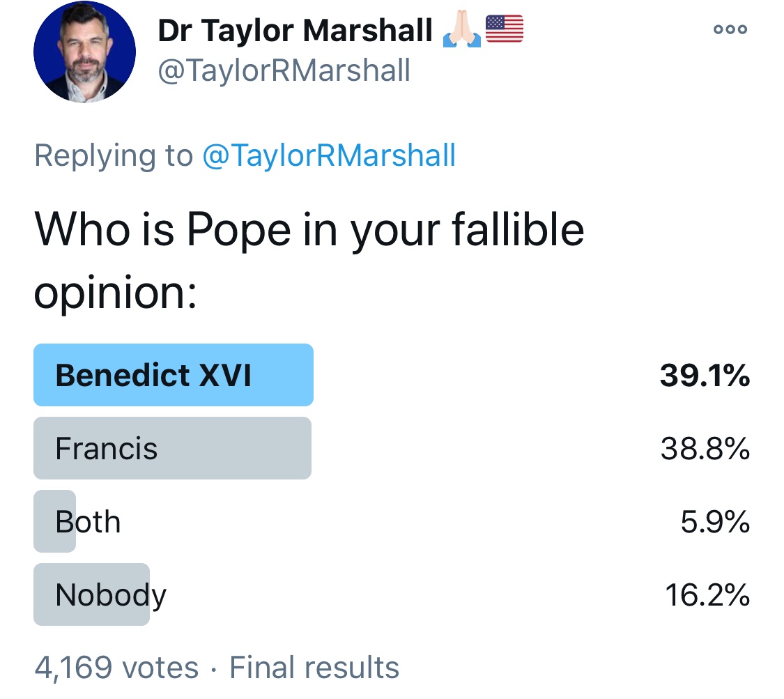Open Dr Taylor Marshall's profile picture
The image size is (784, 699).
click(84, 52)
